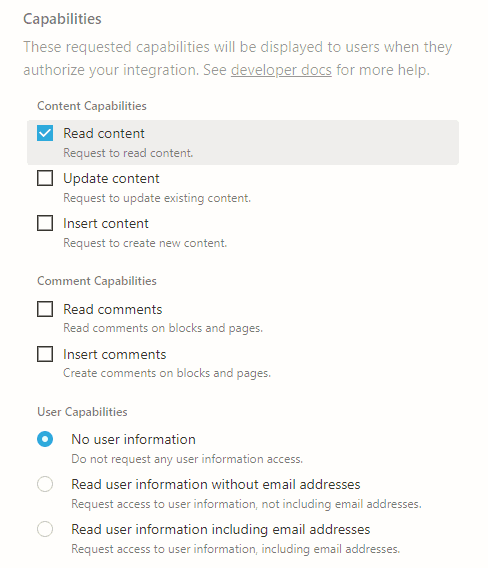Viewport: 488px width, 568px height.
Task: Enable the Update content checkbox
Action: (x=45, y=178)
